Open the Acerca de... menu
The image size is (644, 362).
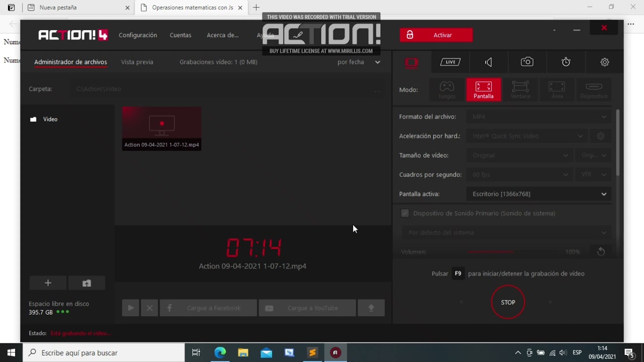coord(222,35)
